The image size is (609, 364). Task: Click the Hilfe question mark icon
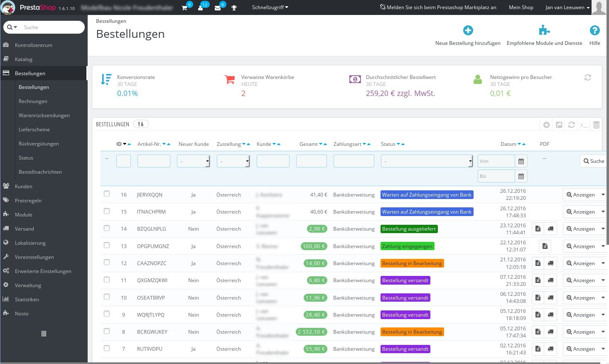pos(594,30)
